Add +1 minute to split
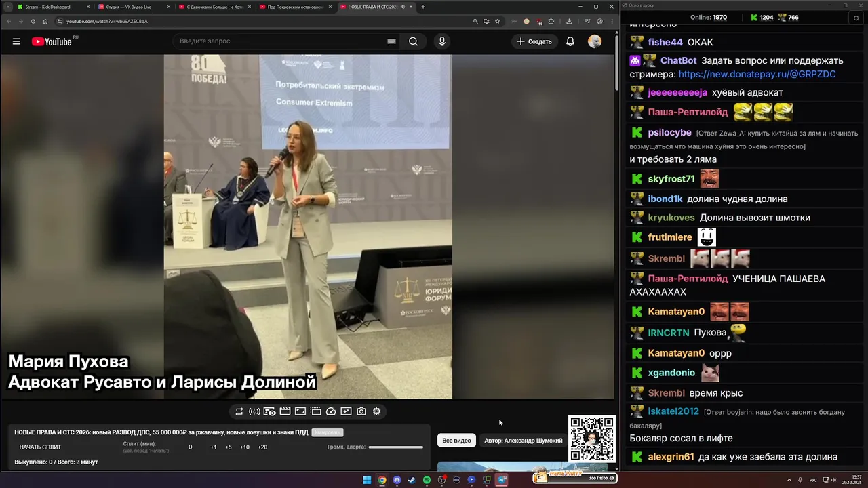The image size is (868, 488). [214, 447]
